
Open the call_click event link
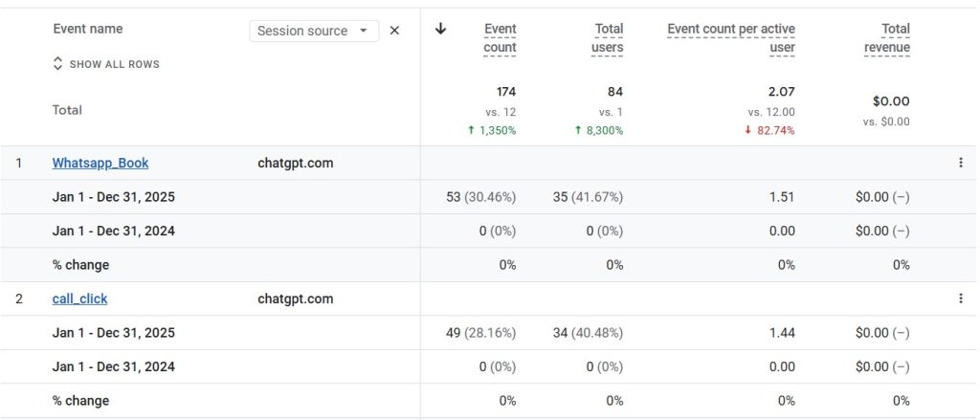pyautogui.click(x=79, y=298)
